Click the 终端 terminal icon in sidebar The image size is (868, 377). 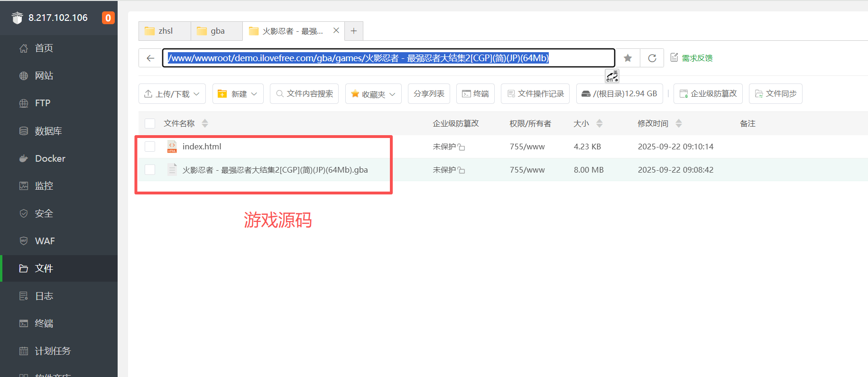point(24,323)
